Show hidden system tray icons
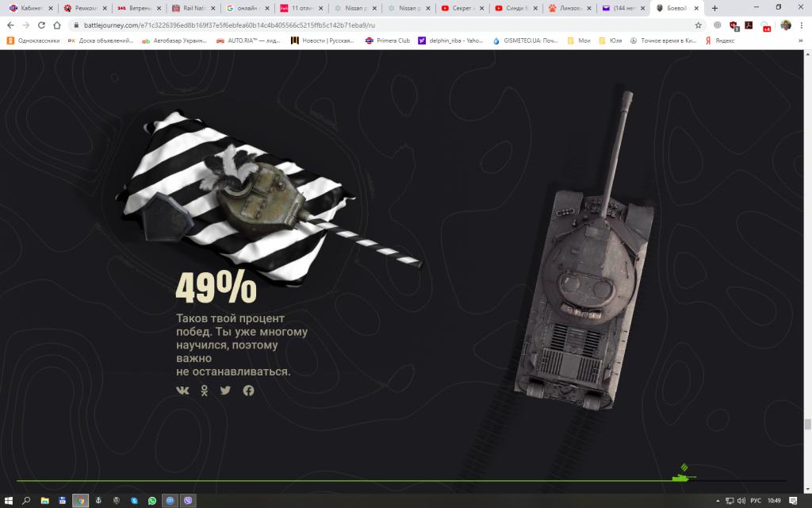This screenshot has width=812, height=508. [x=718, y=501]
